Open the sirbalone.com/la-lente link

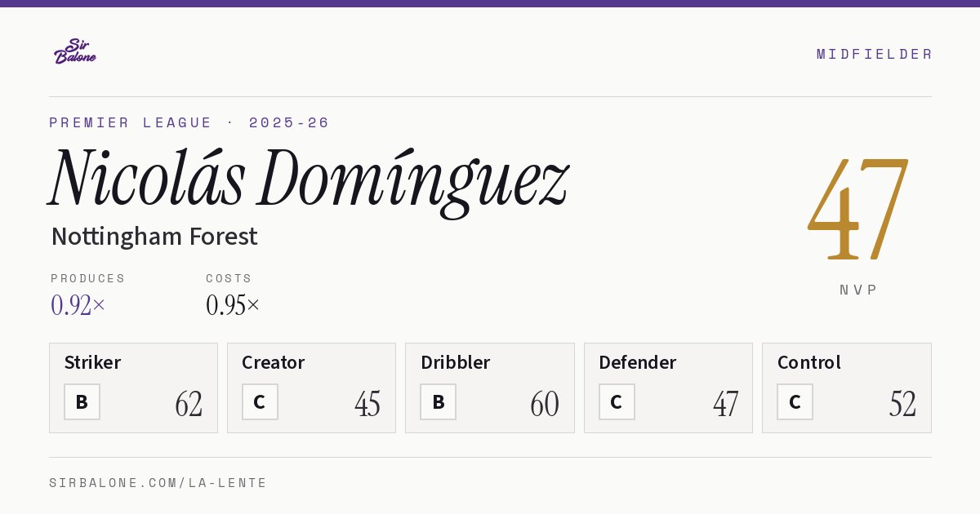(158, 483)
